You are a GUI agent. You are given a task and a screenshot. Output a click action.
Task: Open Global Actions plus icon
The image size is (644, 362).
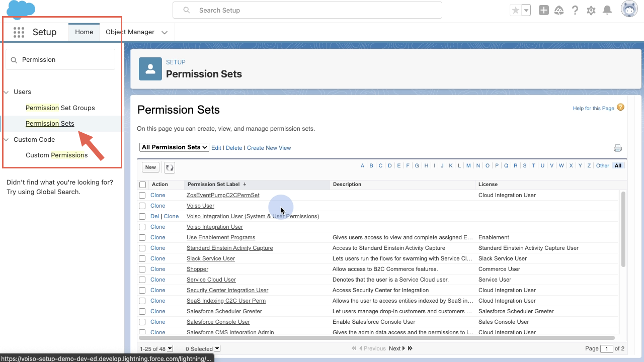(x=544, y=10)
